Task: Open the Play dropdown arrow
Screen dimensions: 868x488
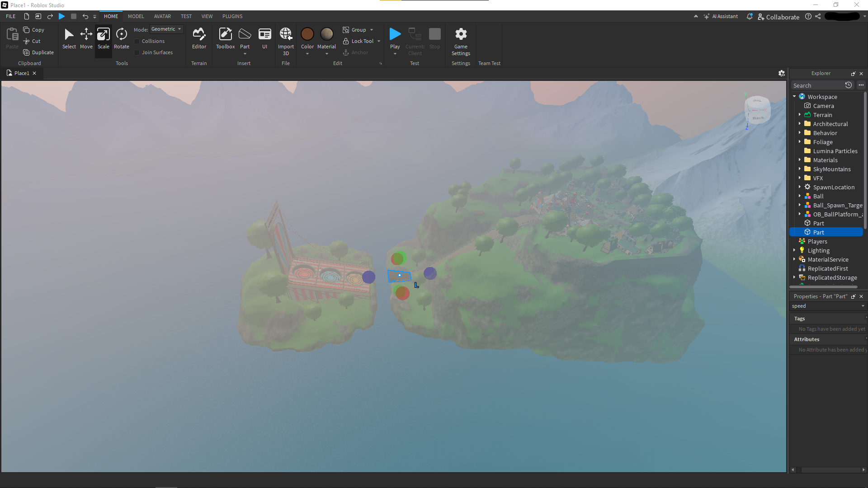Action: 395,54
